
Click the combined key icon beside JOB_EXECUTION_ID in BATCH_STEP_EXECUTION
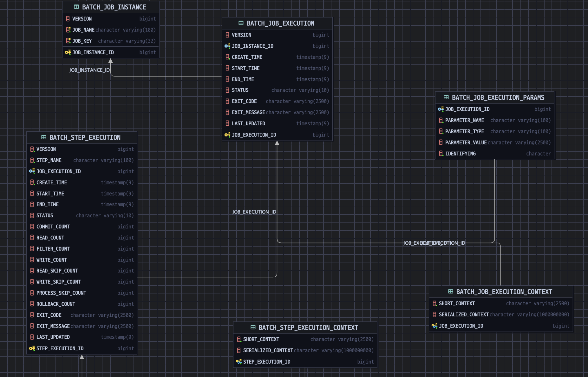pyautogui.click(x=31, y=171)
